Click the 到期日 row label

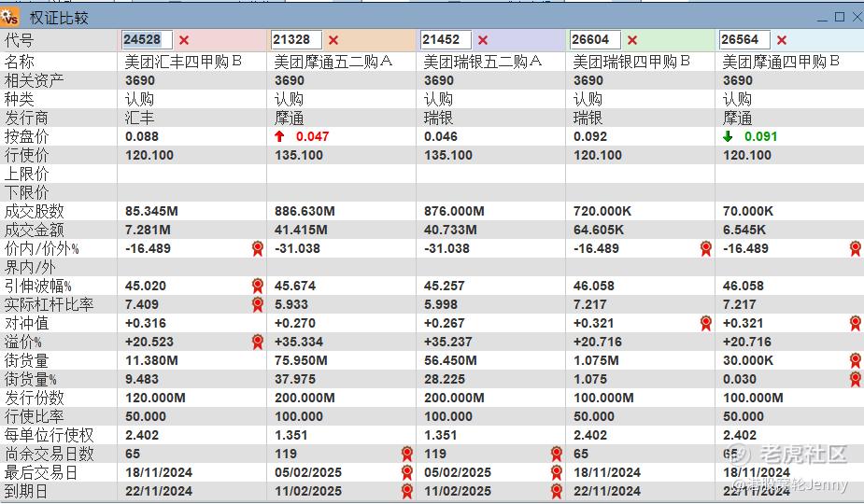pyautogui.click(x=26, y=491)
